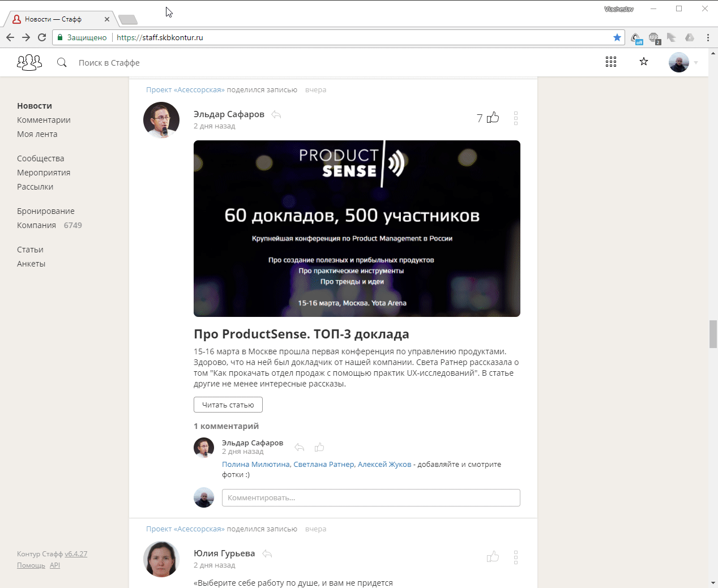Click the secure lock icon in address bar
718x588 pixels.
(x=60, y=37)
